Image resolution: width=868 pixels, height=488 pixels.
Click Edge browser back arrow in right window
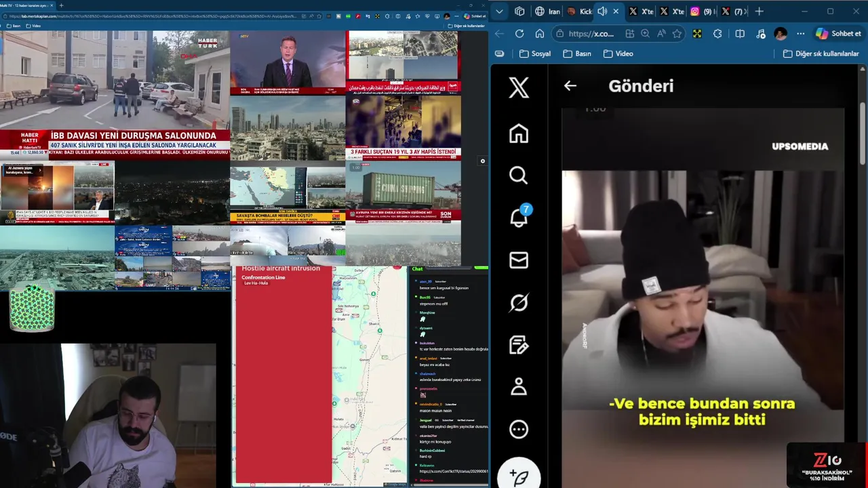[500, 33]
